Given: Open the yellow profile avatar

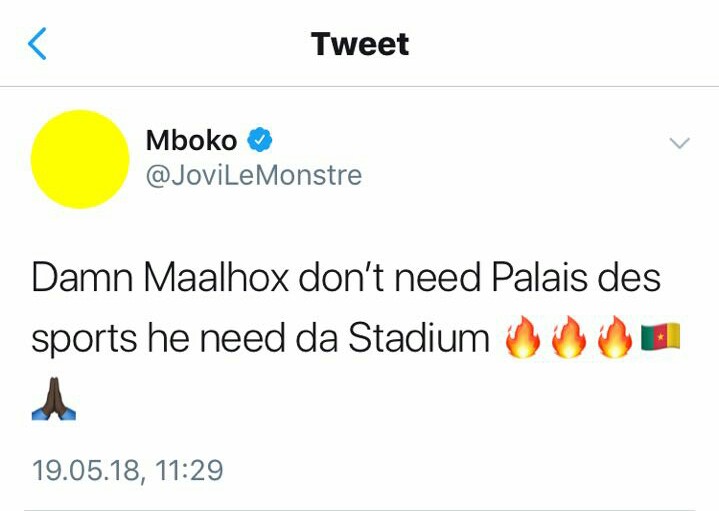Looking at the screenshot, I should point(80,159).
